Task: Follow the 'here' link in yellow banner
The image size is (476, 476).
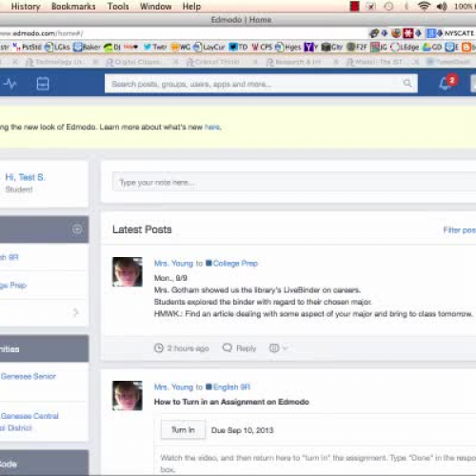Action: [212, 127]
